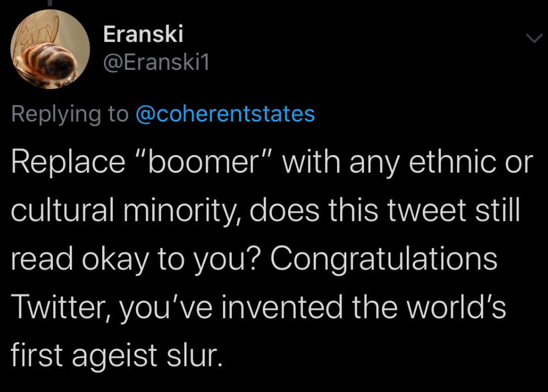Open the @Eranski1 handle

coord(156,62)
